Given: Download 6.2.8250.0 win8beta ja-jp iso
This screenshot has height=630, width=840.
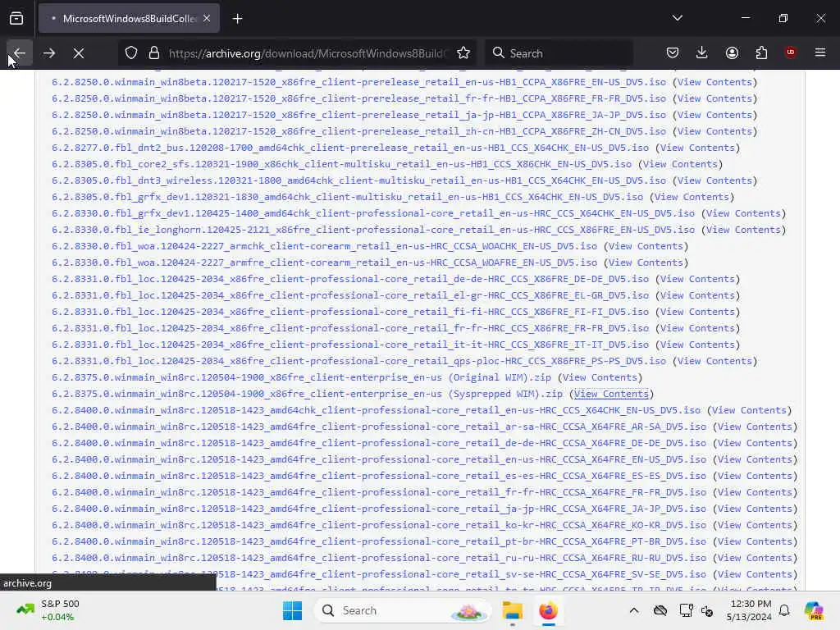Looking at the screenshot, I should [x=359, y=115].
